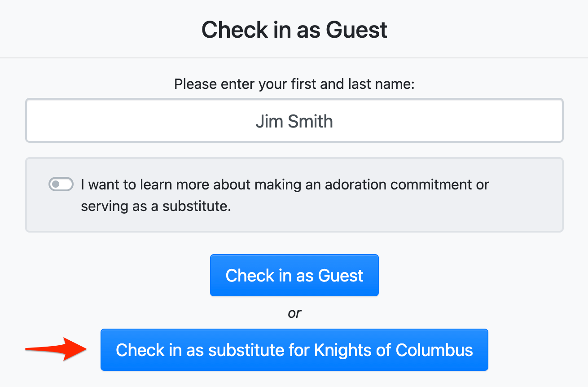Click the empty area right of Jim Smith in the name field

pyautogui.click(x=449, y=121)
